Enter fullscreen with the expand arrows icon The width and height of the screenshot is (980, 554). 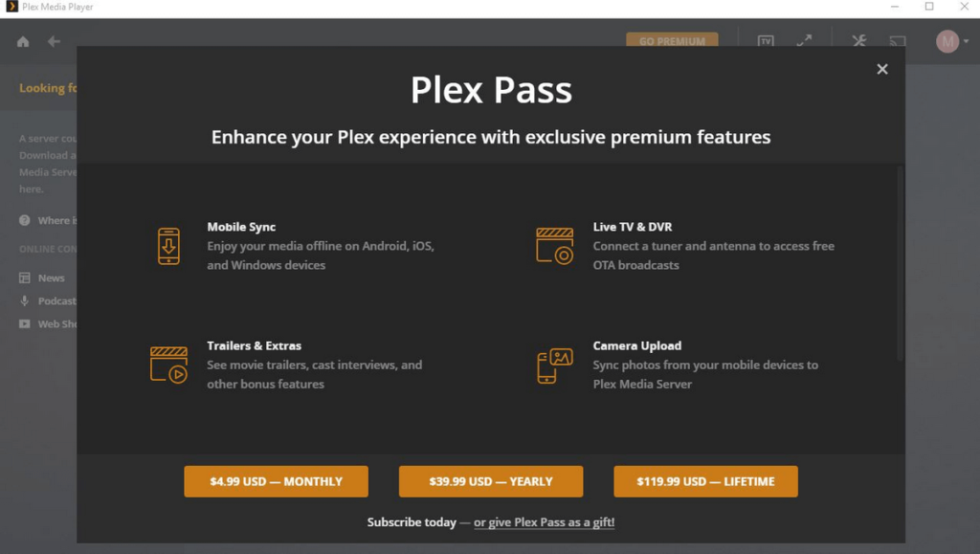click(x=804, y=41)
